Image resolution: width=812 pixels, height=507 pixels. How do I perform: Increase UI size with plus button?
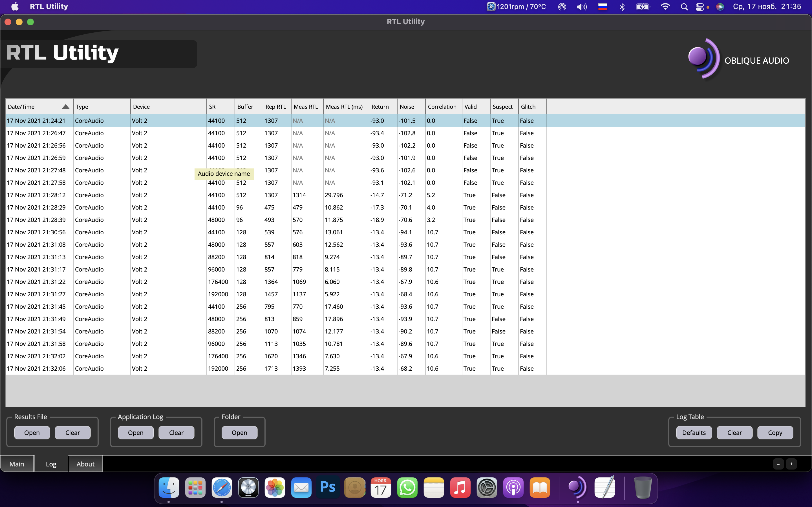tap(791, 464)
